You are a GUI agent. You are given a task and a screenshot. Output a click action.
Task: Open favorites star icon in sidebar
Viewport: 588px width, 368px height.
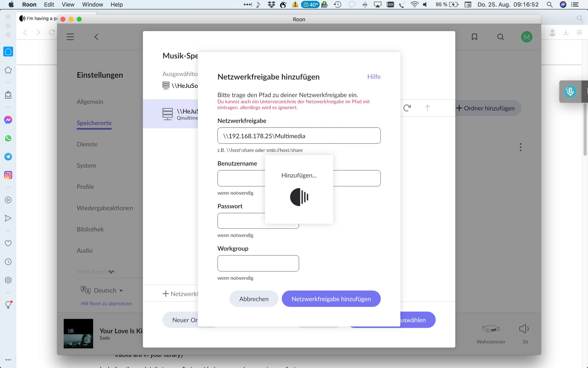point(8,70)
